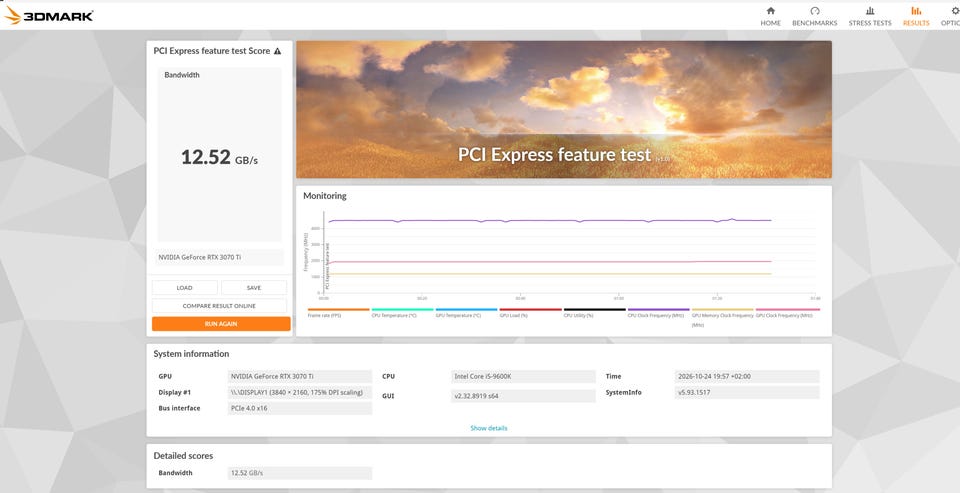Viewport: 960px width, 493px height.
Task: Click the Intel Core i5-9600K CPU value
Action: pos(523,377)
